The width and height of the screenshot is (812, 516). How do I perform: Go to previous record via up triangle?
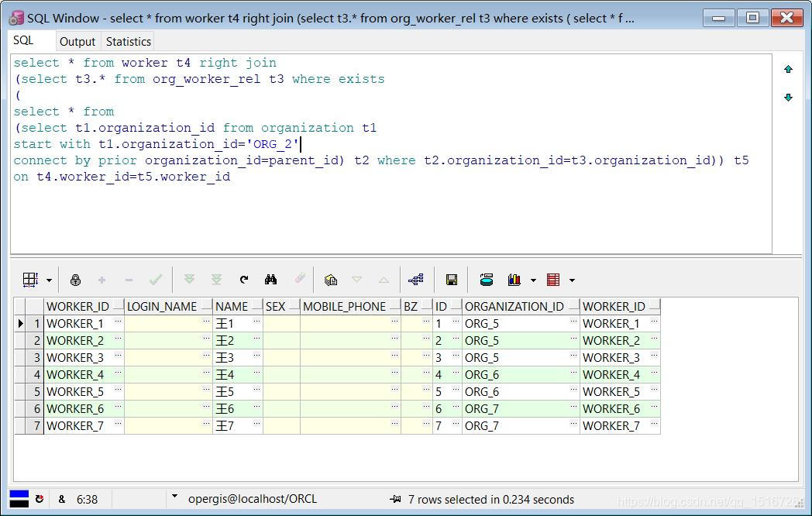[x=384, y=280]
